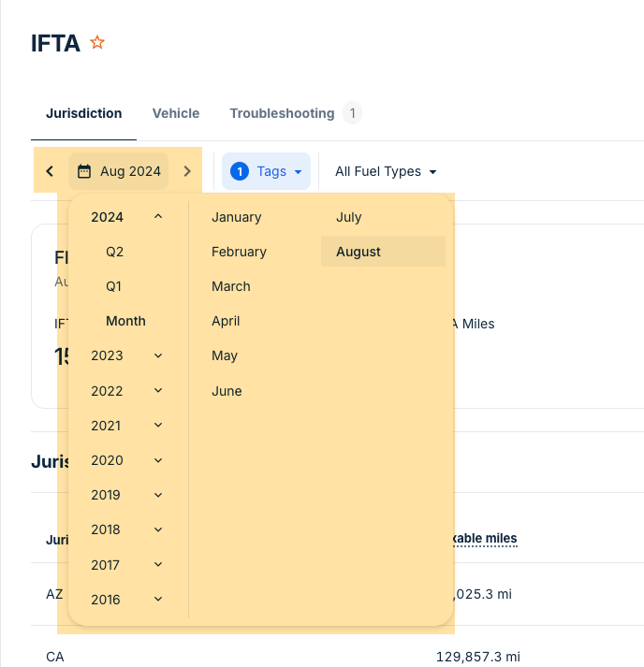Choose April in month list
The height and width of the screenshot is (667, 644).
pos(226,321)
